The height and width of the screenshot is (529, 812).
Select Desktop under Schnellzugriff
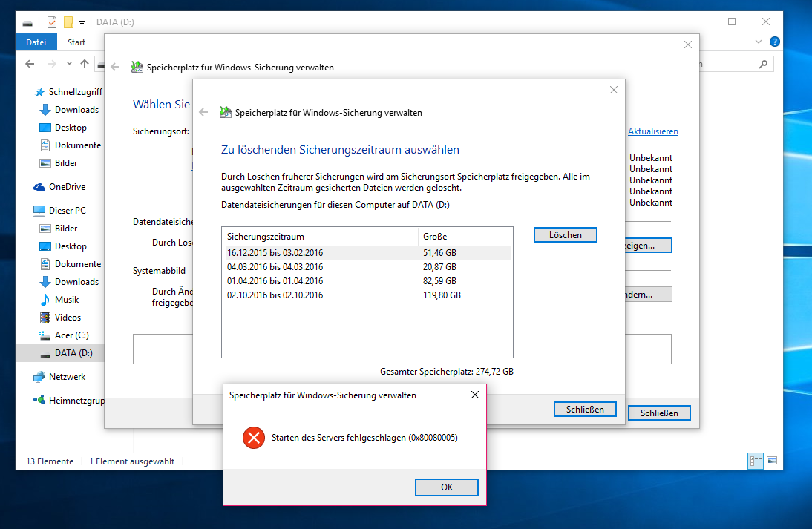(x=63, y=128)
